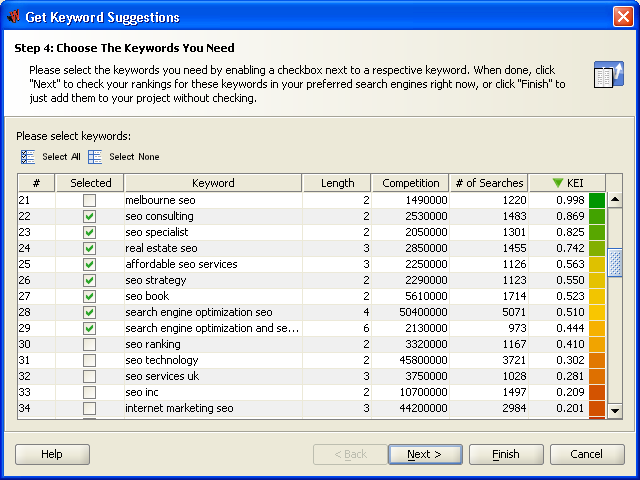640x480 pixels.
Task: Click the Help button
Action: pos(52,454)
